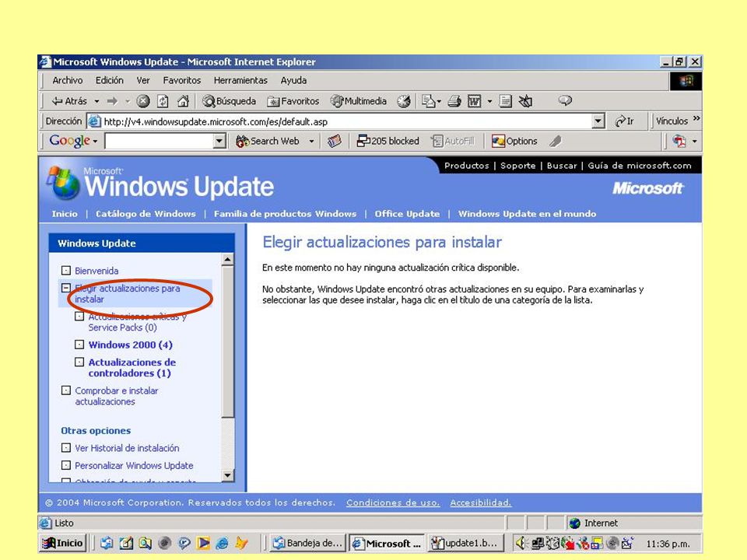Screen dimensions: 747x560
Task: Open the Búsqueda search pane
Action: tap(229, 101)
